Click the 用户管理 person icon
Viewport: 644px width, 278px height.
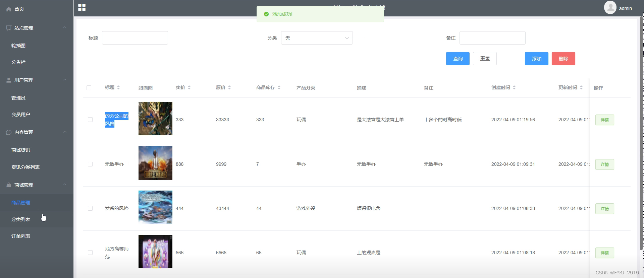pos(9,80)
